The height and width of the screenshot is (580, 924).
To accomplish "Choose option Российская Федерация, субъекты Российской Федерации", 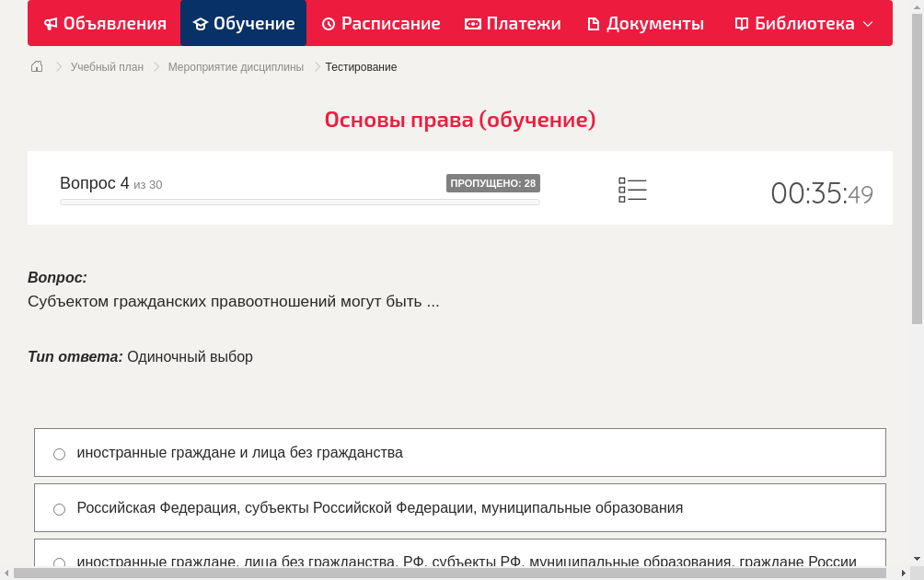I will (59, 508).
